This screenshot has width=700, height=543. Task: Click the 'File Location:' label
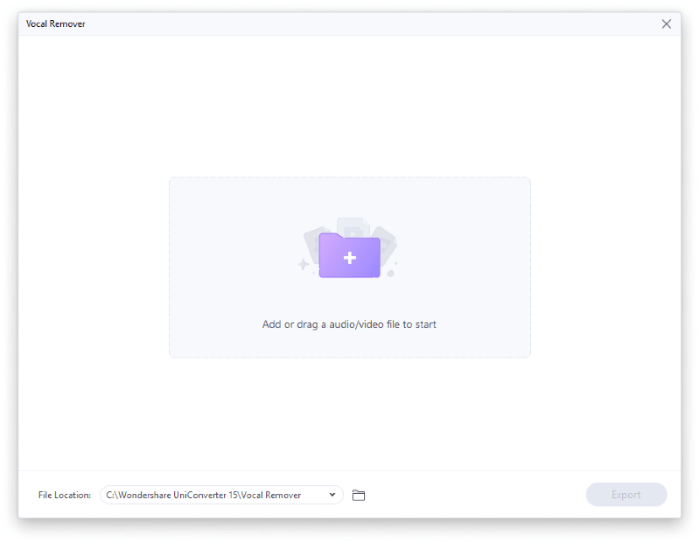[x=65, y=495]
